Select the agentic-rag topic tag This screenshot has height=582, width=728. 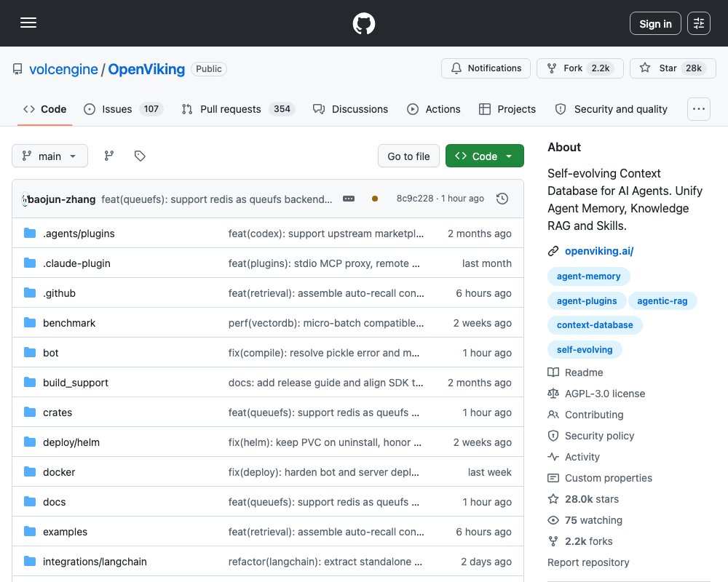pyautogui.click(x=662, y=300)
